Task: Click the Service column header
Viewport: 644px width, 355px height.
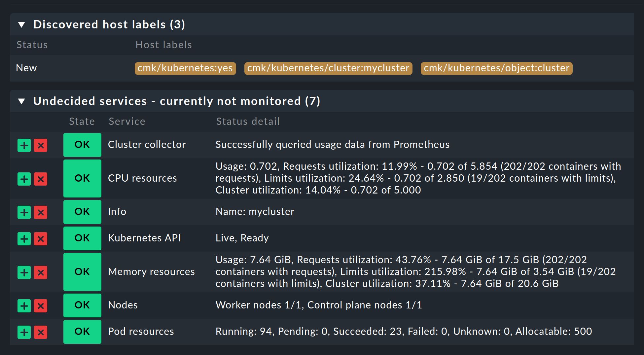Action: pyautogui.click(x=127, y=121)
